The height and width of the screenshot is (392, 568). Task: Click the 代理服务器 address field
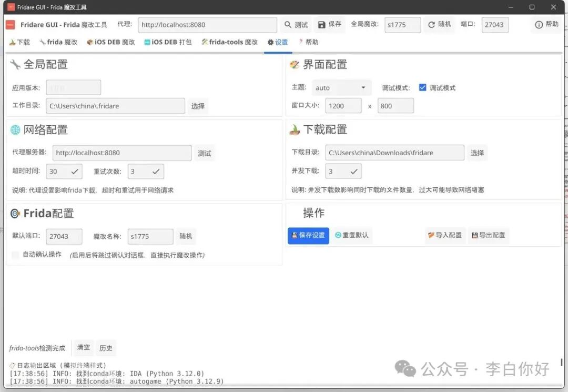(121, 153)
